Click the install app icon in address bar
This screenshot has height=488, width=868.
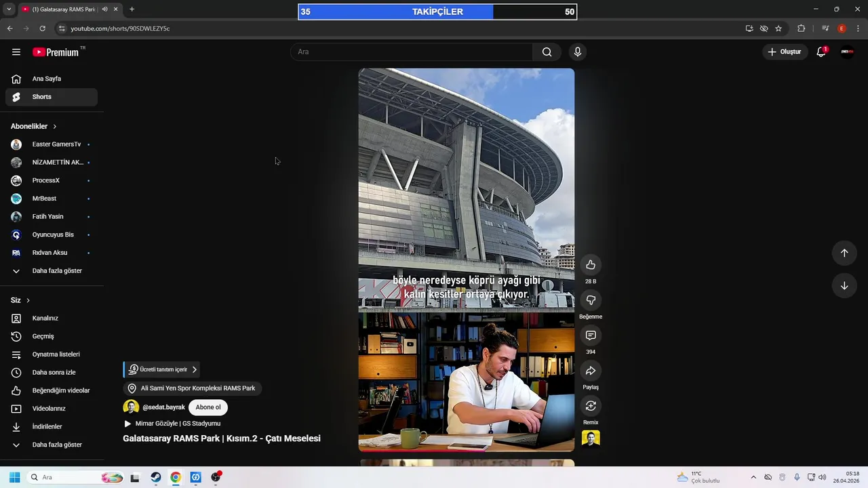click(749, 28)
